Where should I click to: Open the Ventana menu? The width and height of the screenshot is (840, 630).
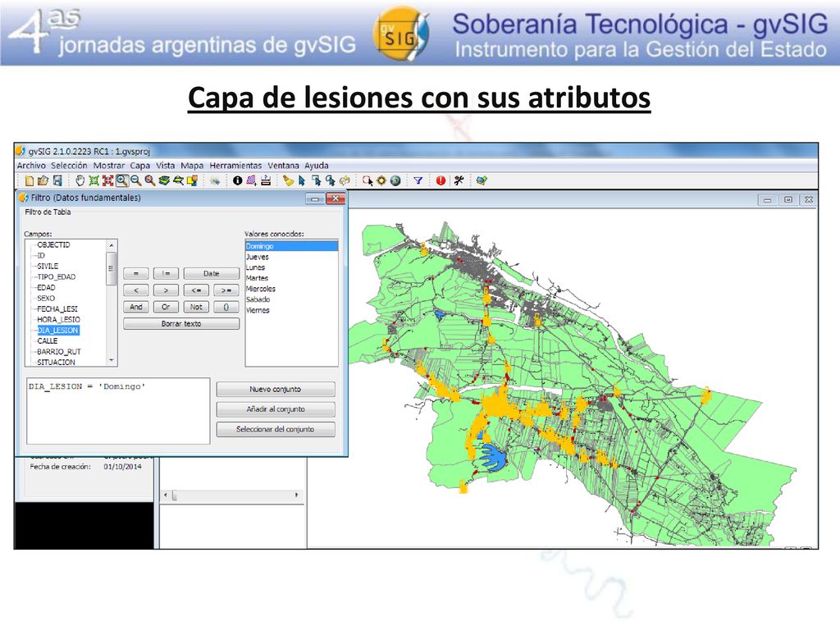[x=283, y=166]
